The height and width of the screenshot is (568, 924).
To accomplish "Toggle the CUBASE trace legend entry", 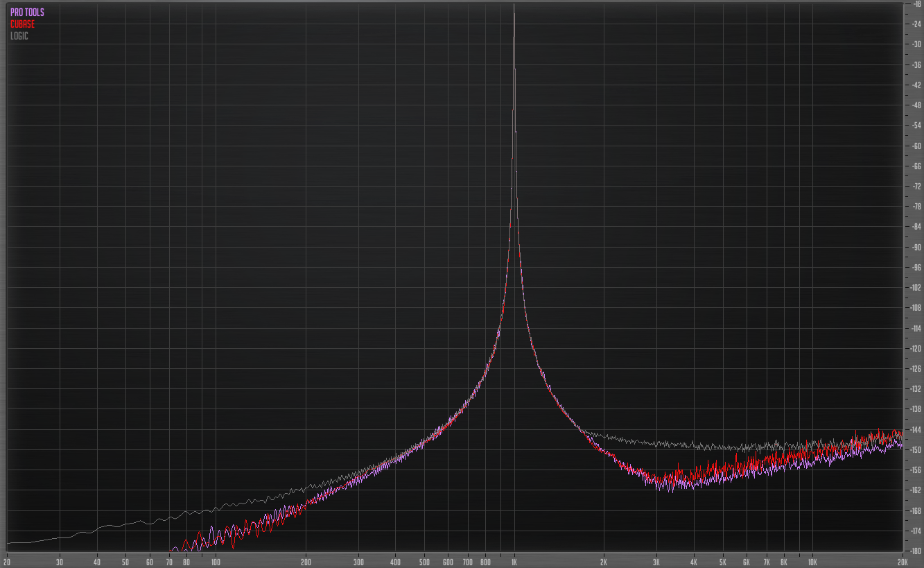I will (x=22, y=24).
